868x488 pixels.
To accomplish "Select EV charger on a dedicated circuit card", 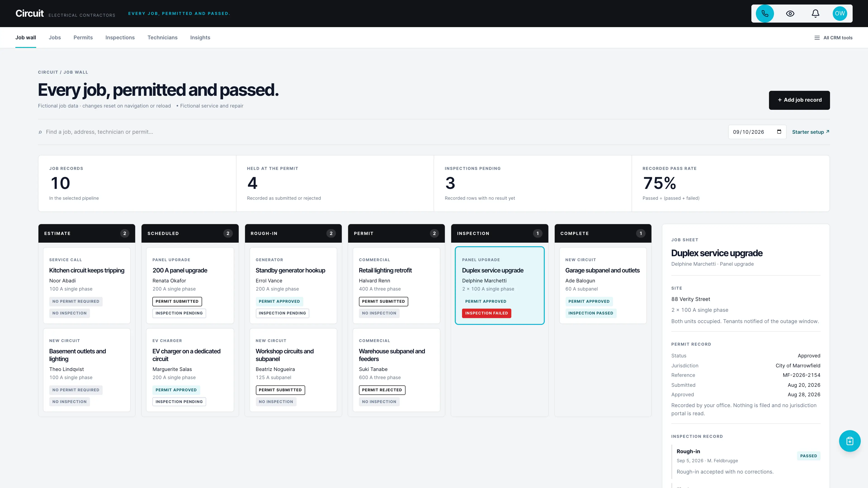I will tap(190, 370).
